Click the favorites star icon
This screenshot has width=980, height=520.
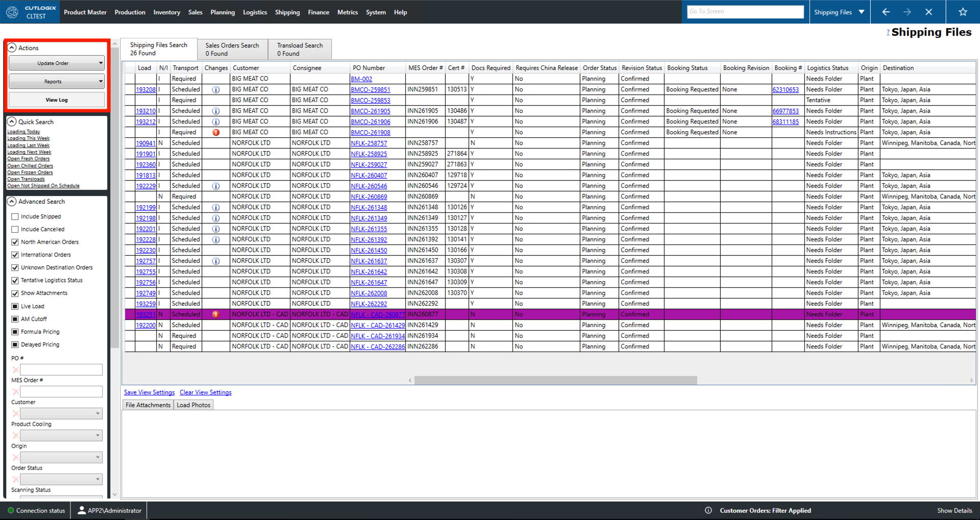tap(963, 12)
